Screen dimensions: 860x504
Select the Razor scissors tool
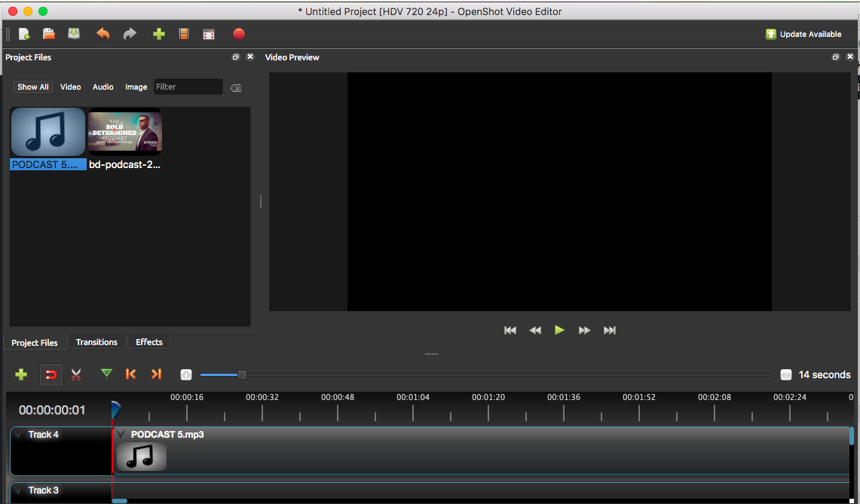(76, 374)
